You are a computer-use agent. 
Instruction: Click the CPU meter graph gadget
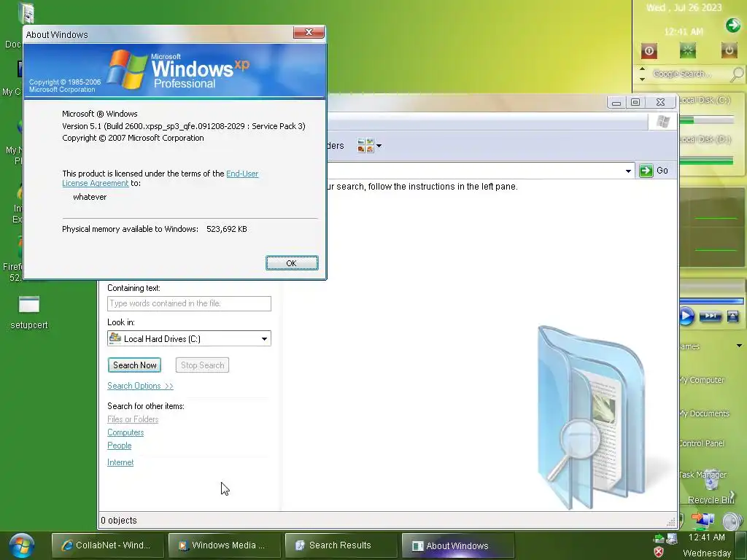[x=713, y=227]
